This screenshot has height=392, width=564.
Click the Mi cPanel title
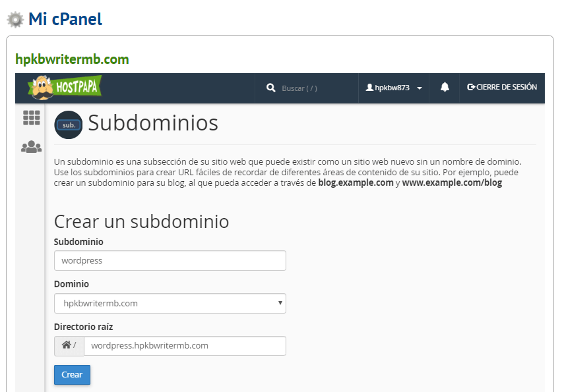click(x=65, y=19)
